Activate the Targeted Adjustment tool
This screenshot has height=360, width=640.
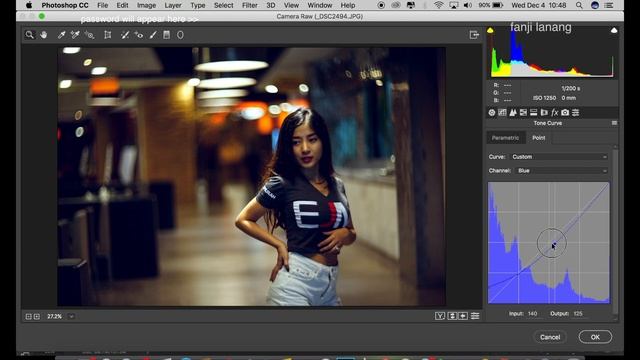(89, 35)
